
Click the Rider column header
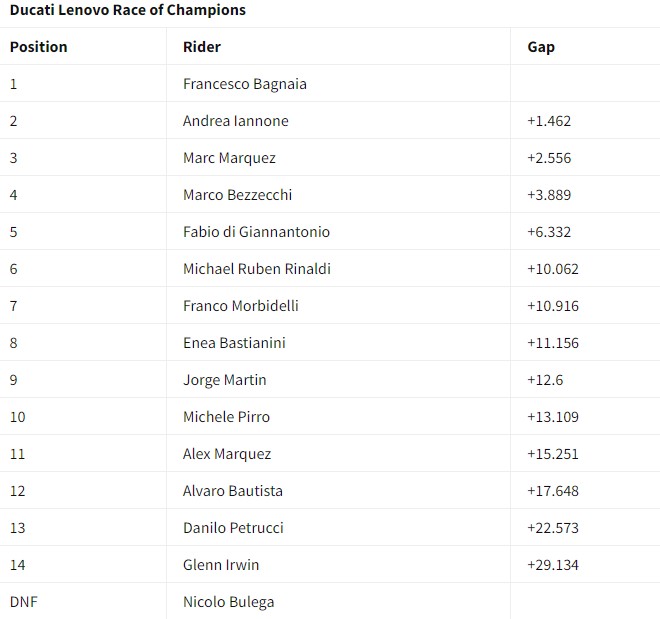tap(202, 47)
